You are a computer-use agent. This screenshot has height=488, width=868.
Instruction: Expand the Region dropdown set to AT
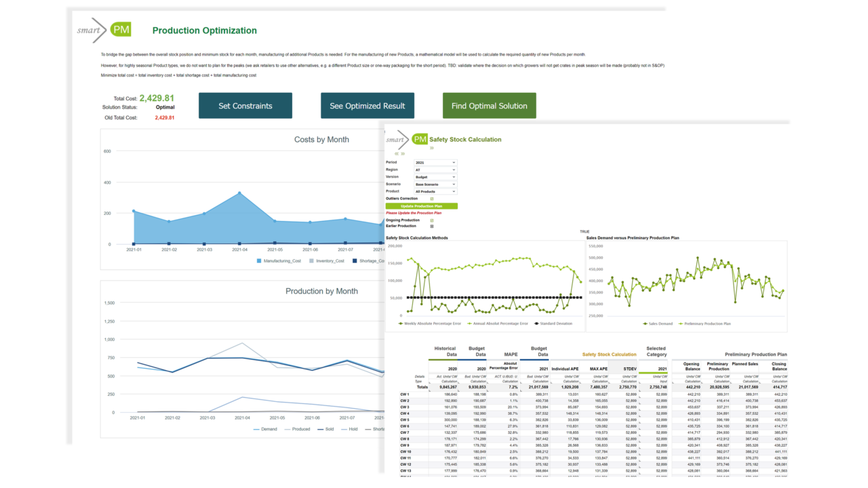pyautogui.click(x=435, y=169)
